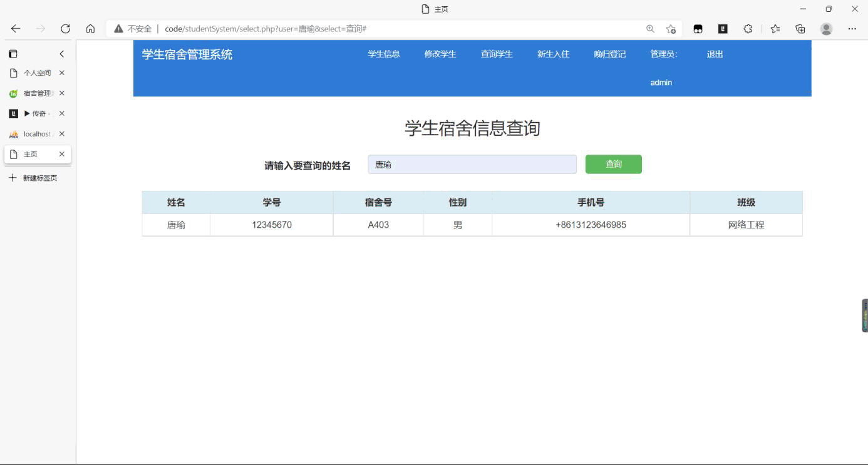
Task: Click the admin username text
Action: coord(661,83)
